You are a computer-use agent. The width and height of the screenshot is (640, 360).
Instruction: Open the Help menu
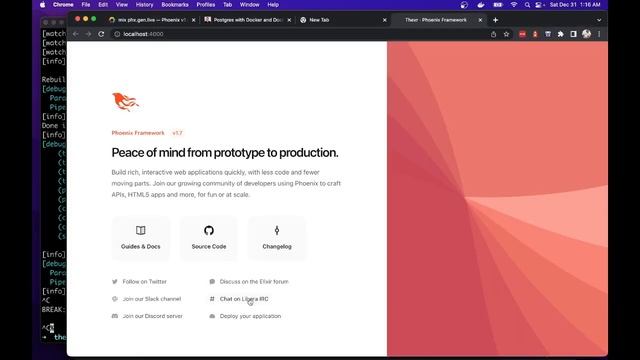pyautogui.click(x=273, y=5)
